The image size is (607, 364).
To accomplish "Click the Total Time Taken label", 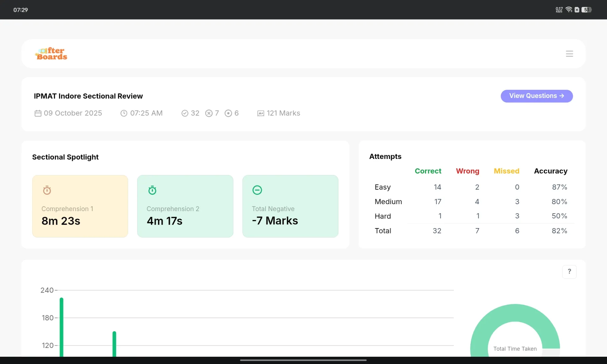I will coord(515,349).
